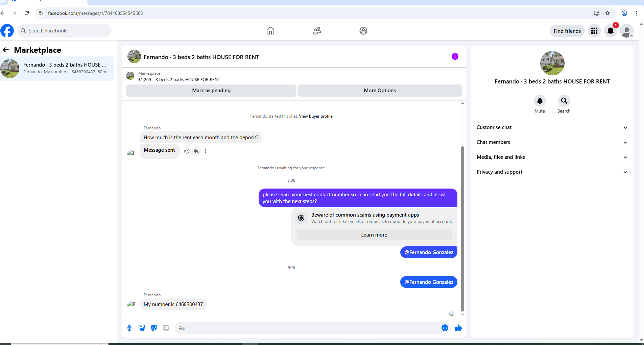Expand the Chat members section
644x345 pixels.
click(x=552, y=142)
